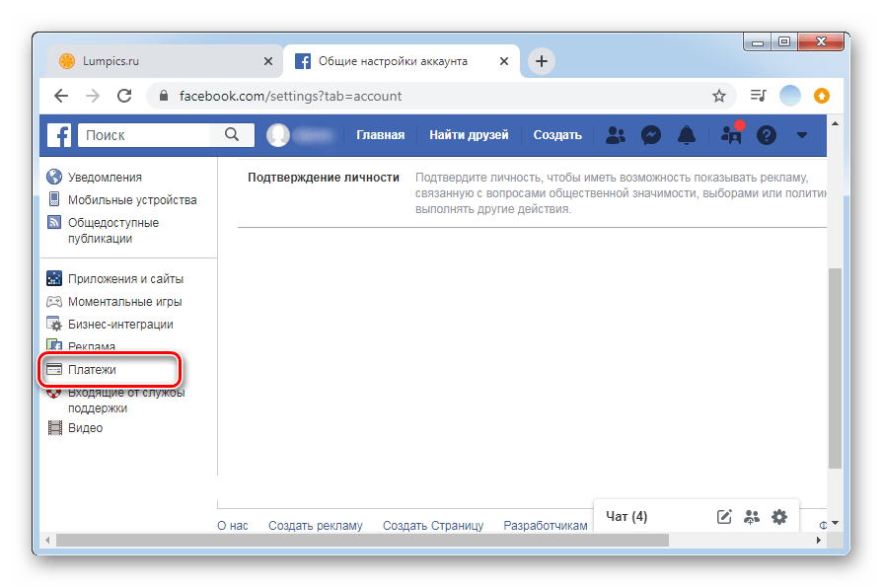Open Платежи settings section
Viewport: 883px width, 588px height.
click(92, 369)
